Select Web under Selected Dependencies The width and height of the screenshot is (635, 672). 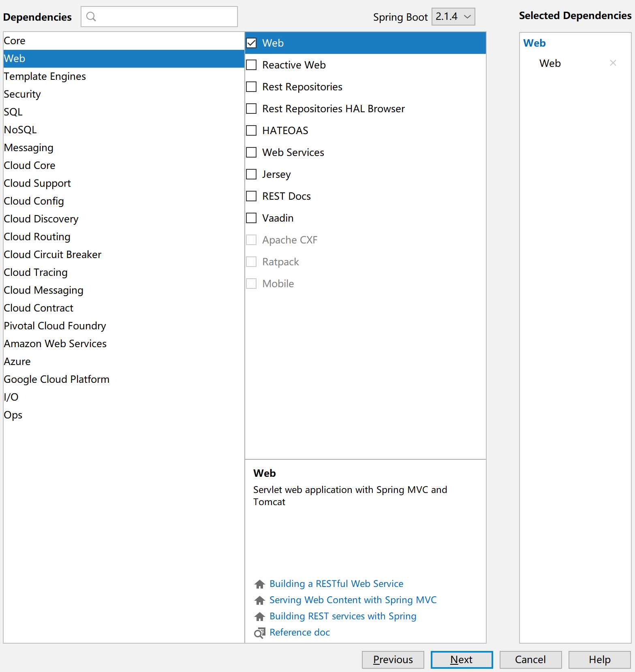549,63
